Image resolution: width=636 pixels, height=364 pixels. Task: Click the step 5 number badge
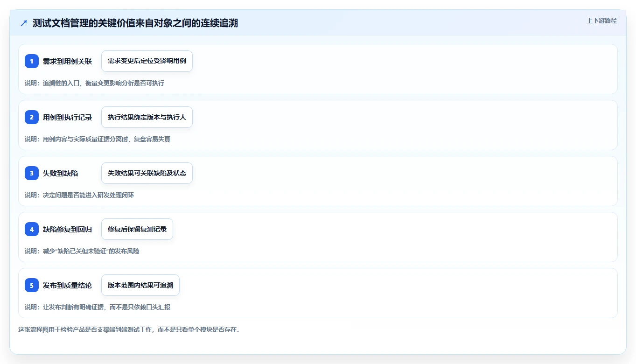click(32, 285)
